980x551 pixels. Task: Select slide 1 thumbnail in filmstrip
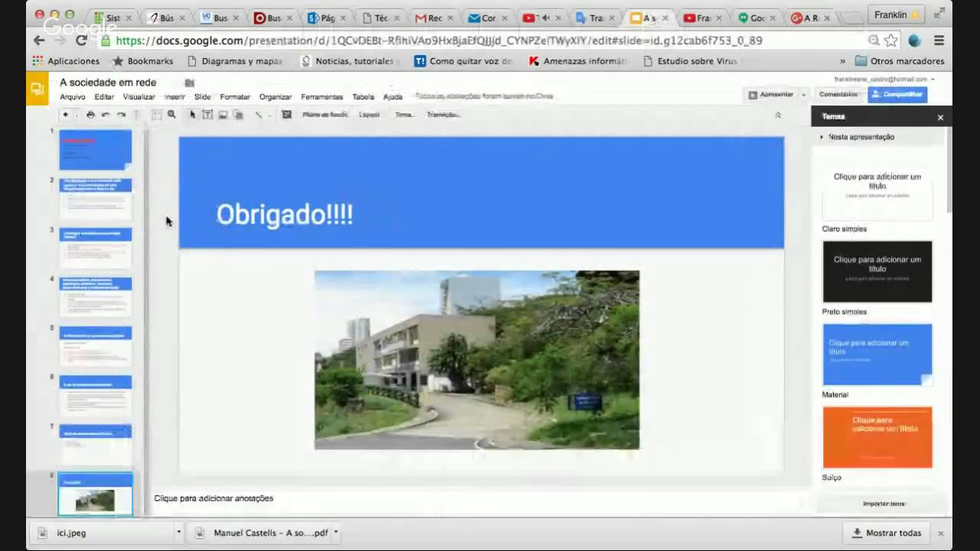coord(96,150)
